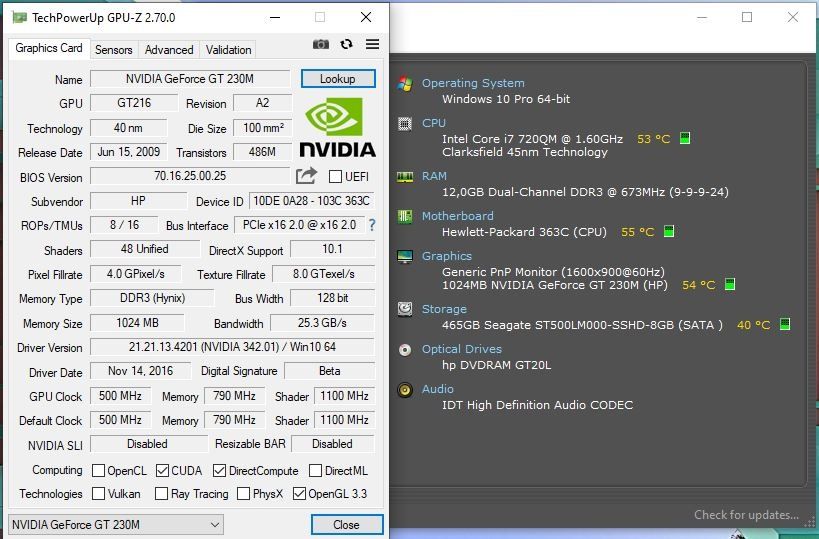This screenshot has width=819, height=539.
Task: Open the GPU selector dropdown at bottom
Action: pos(116,524)
